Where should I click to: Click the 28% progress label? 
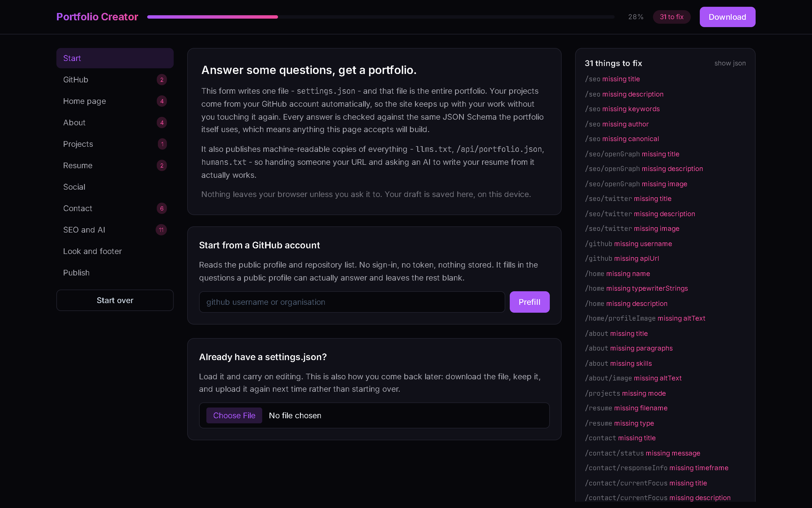pos(636,17)
